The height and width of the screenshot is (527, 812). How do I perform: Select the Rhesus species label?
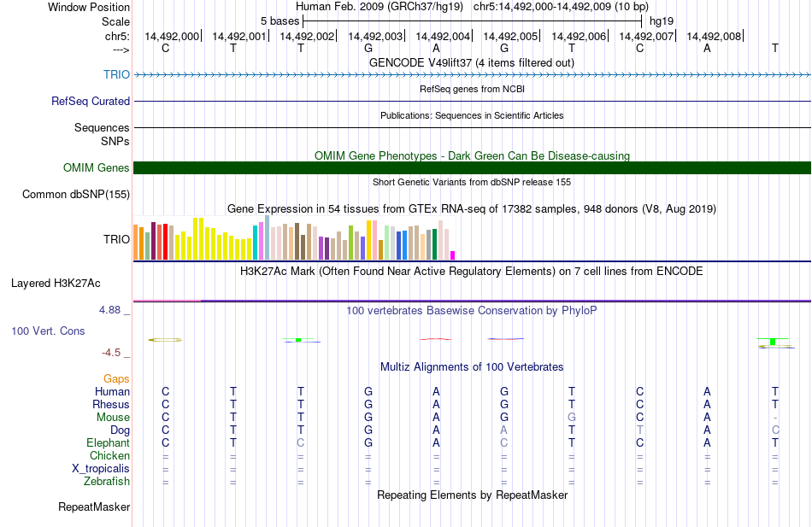[x=111, y=404]
